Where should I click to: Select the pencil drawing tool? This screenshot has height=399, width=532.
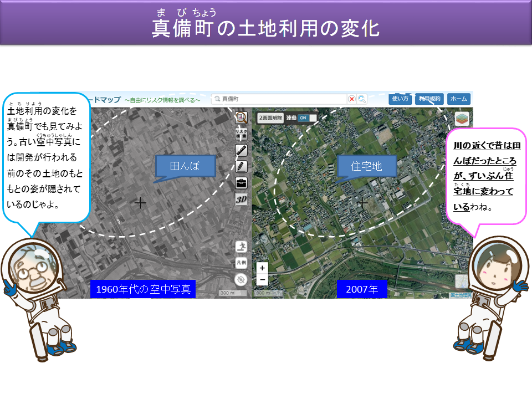(x=241, y=167)
